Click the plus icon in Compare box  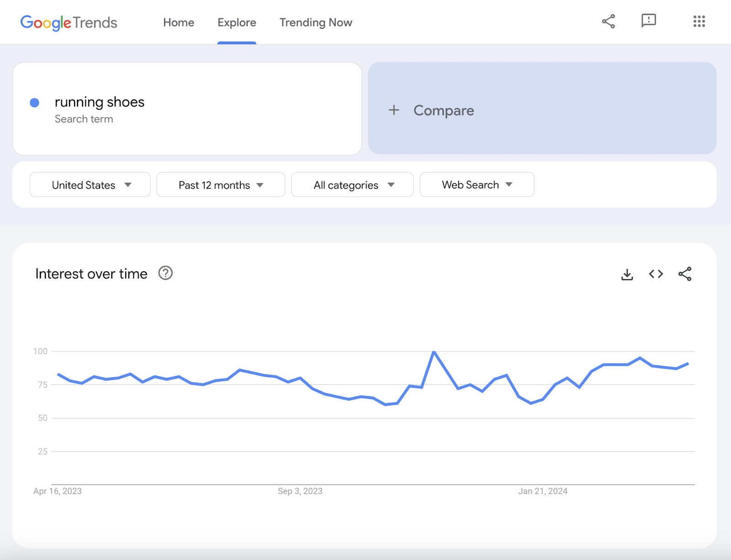click(394, 110)
